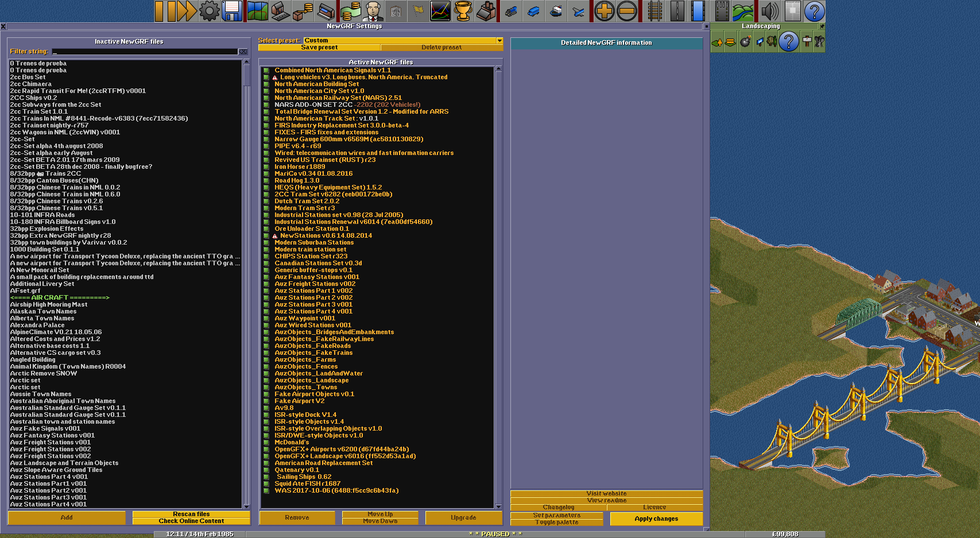Viewport: 980px width, 538px height.
Task: Open the ship list icon
Action: [x=556, y=11]
